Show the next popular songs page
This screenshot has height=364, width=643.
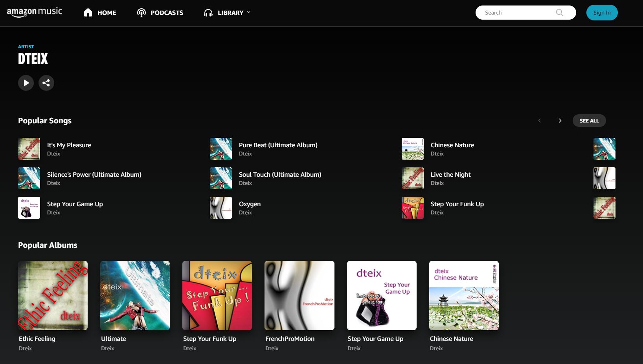pyautogui.click(x=560, y=121)
